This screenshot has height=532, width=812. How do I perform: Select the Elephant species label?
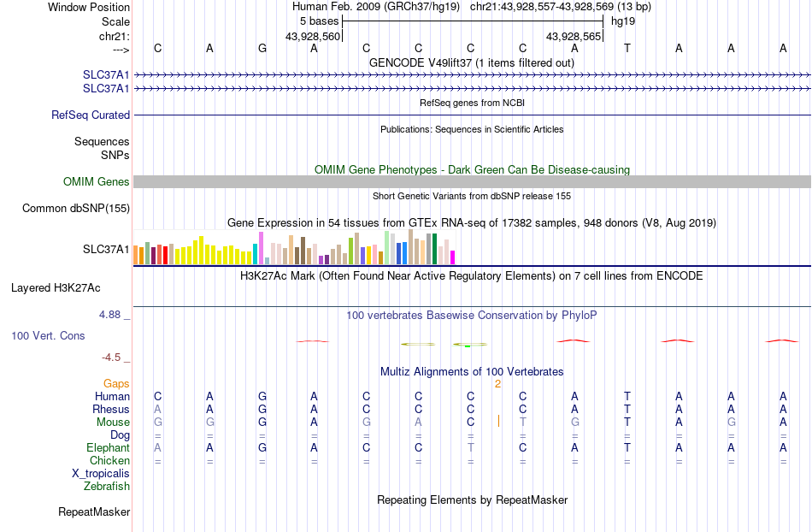pyautogui.click(x=109, y=447)
